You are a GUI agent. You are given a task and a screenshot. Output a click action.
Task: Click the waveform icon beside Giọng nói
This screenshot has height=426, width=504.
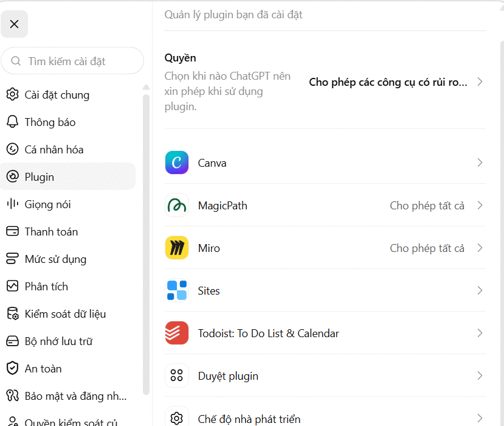(13, 204)
